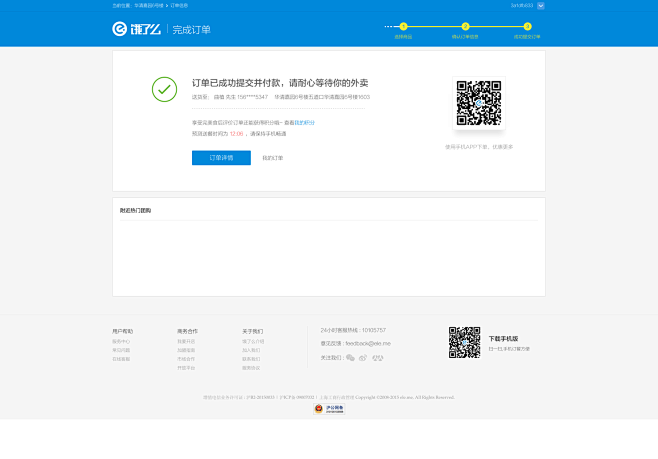Viewport: 658px width, 459px height.
Task: Open 在线客服 in the footer
Action: 121,359
